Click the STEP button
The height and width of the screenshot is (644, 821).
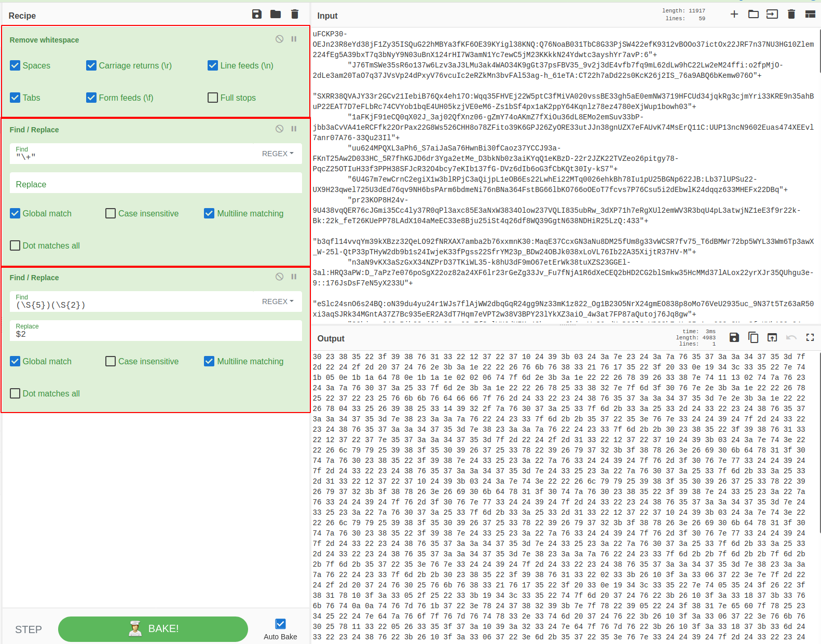point(29,629)
